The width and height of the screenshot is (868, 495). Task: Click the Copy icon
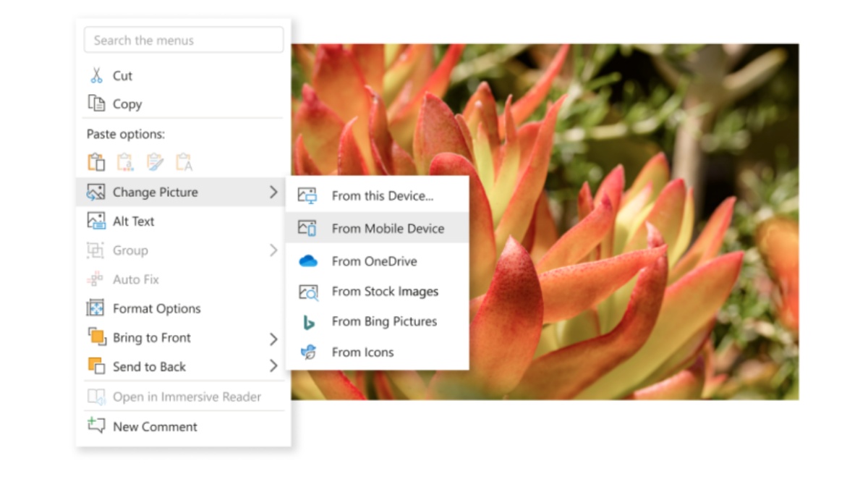[96, 103]
